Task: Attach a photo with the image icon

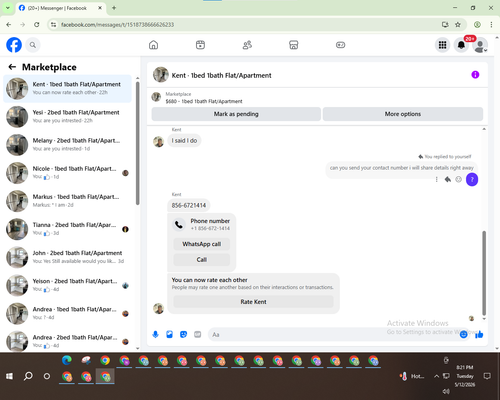Action: coord(169,334)
